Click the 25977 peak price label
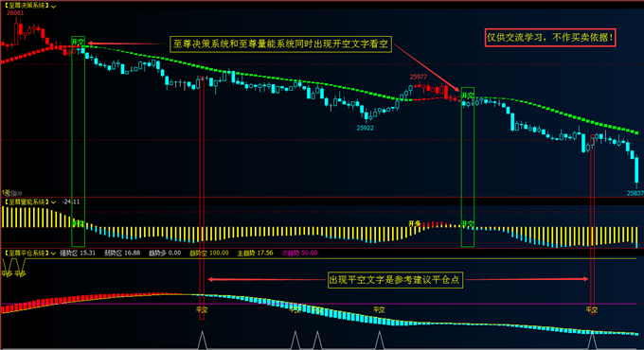Screen dimensions: 644x350 tap(418, 77)
